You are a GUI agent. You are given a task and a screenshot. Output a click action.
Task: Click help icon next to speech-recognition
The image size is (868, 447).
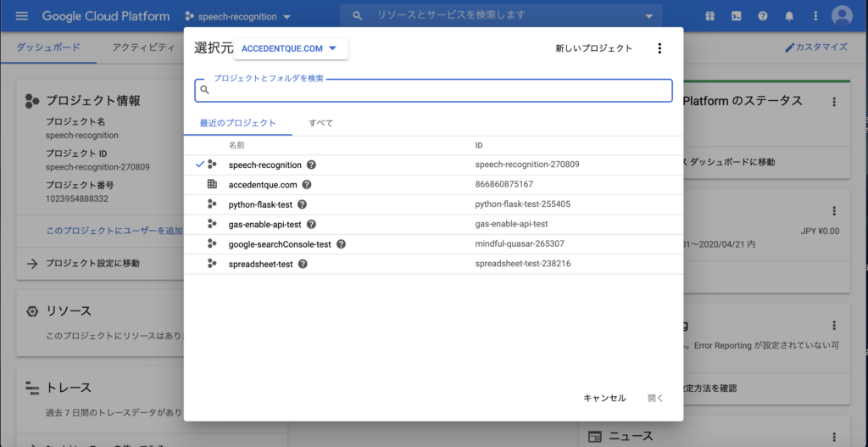click(312, 165)
